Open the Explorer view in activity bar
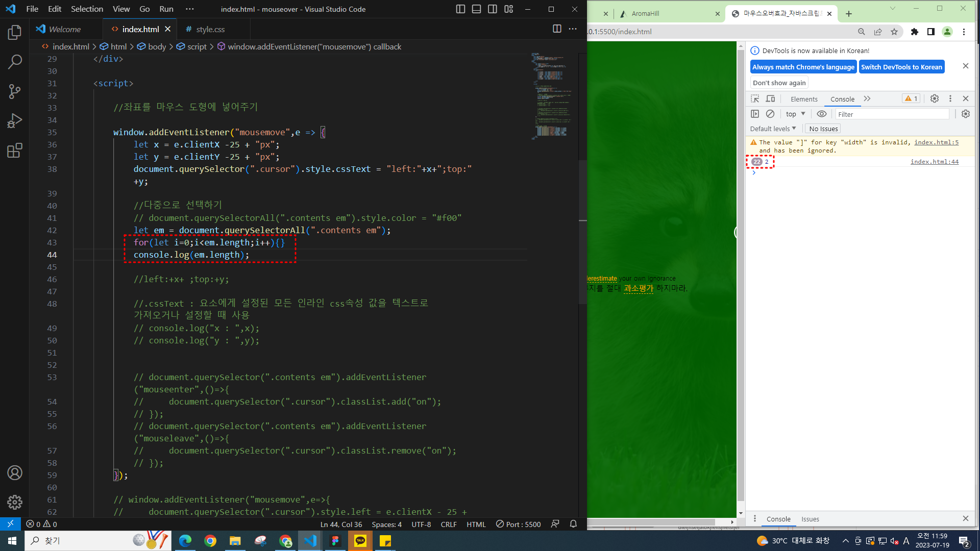Viewport: 980px width, 551px height. click(14, 33)
